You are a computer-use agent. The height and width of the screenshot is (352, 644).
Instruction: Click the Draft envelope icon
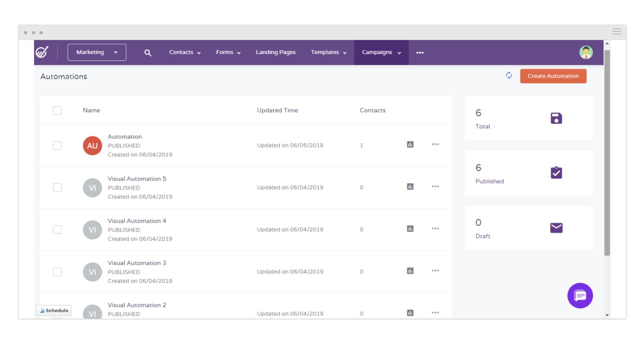pyautogui.click(x=556, y=228)
